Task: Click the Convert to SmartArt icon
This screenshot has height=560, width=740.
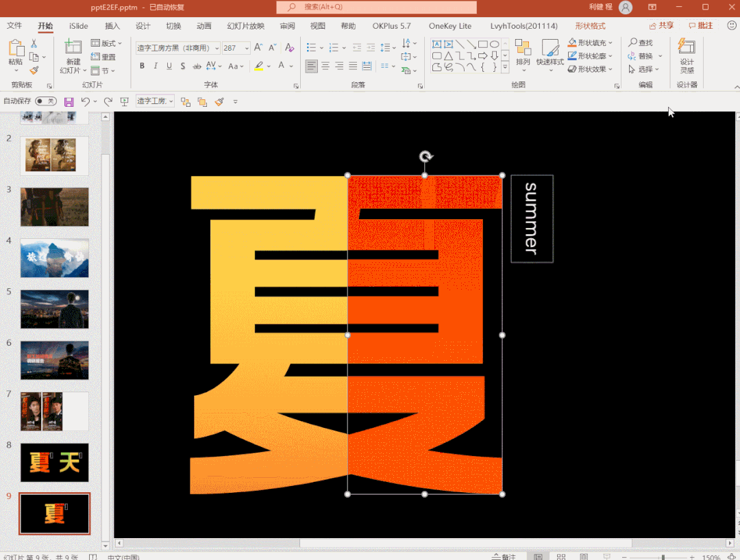Action: tap(406, 71)
